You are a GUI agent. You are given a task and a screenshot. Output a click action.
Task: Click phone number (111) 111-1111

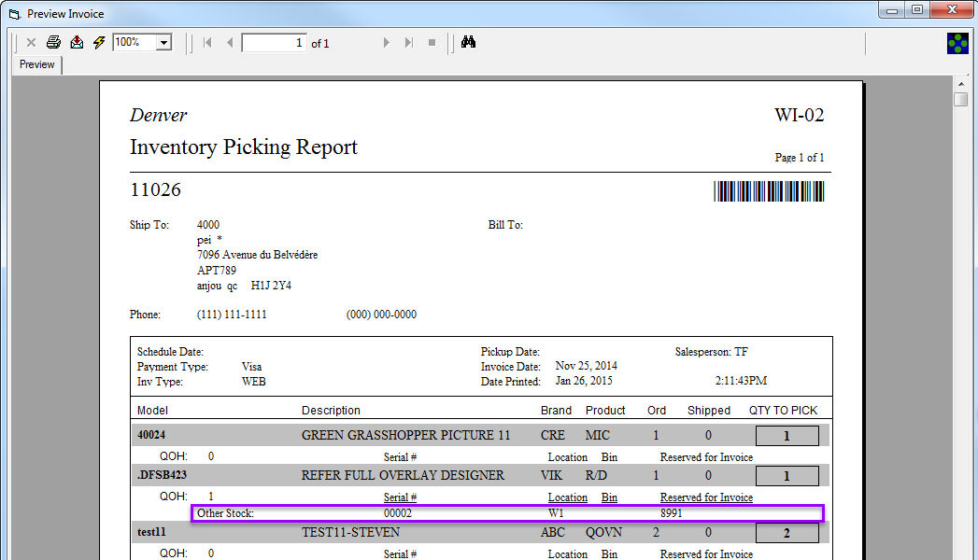click(232, 315)
